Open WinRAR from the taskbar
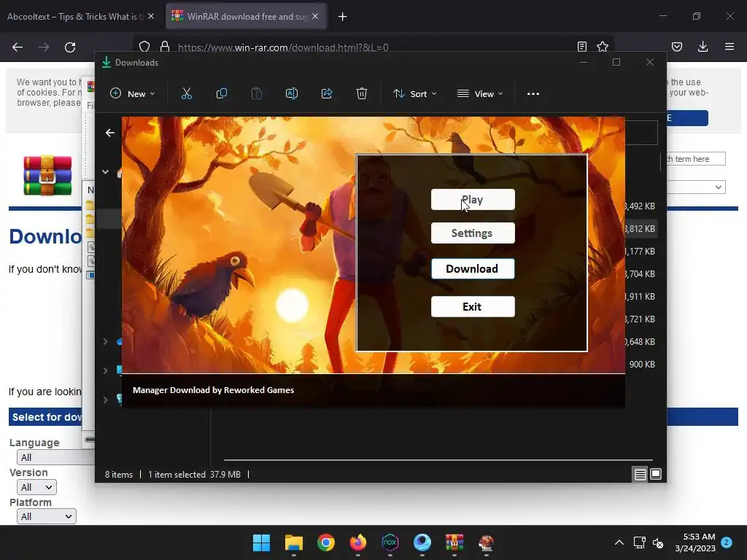Screen dimensions: 747x560 coord(454,542)
